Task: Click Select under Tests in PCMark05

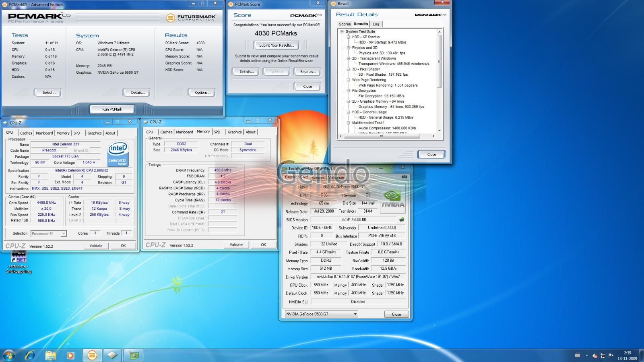Action: [48, 93]
